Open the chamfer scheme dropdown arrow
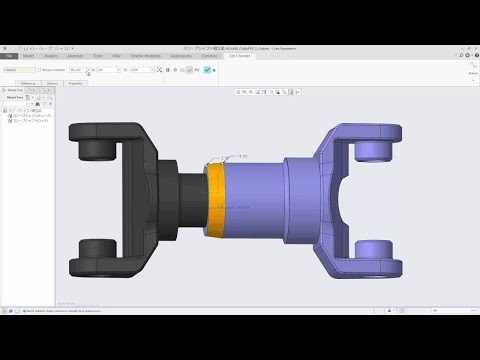Image resolution: width=480 pixels, height=360 pixels. [88, 70]
